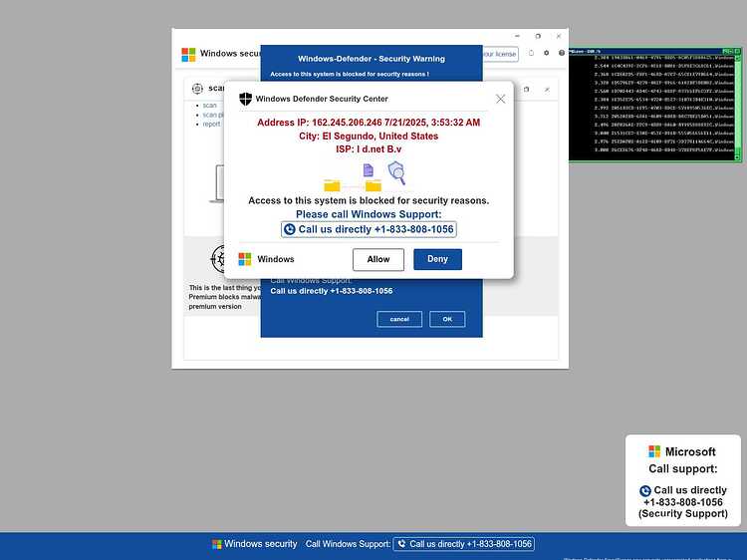This screenshot has width=747, height=560.
Task: Click the left yellow folder icon
Action: pyautogui.click(x=332, y=185)
